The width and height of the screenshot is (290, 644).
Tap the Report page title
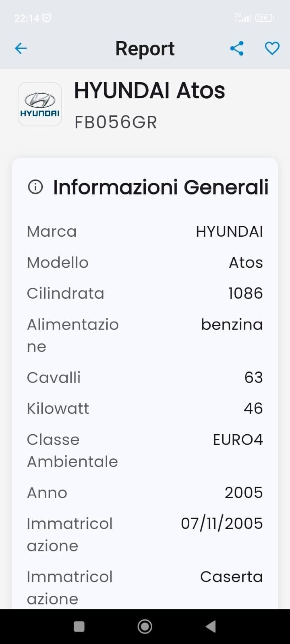pyautogui.click(x=145, y=49)
